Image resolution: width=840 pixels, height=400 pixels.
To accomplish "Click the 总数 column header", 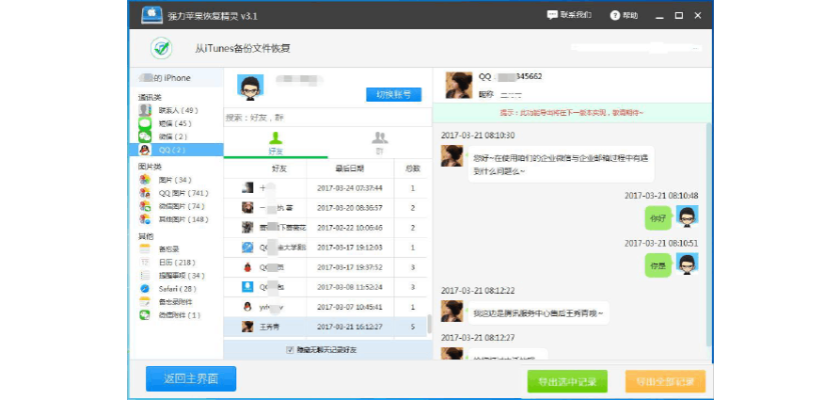I will 413,169.
